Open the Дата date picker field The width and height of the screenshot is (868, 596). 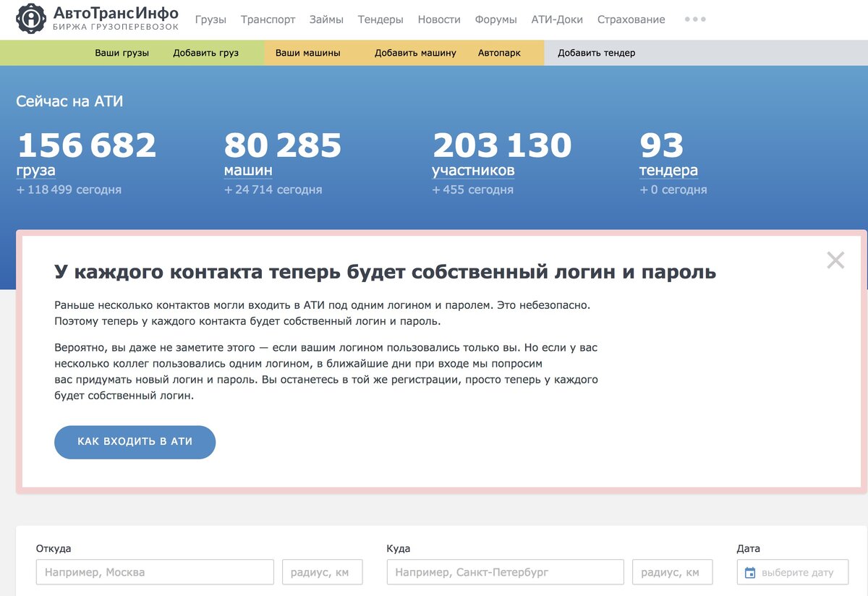[793, 572]
